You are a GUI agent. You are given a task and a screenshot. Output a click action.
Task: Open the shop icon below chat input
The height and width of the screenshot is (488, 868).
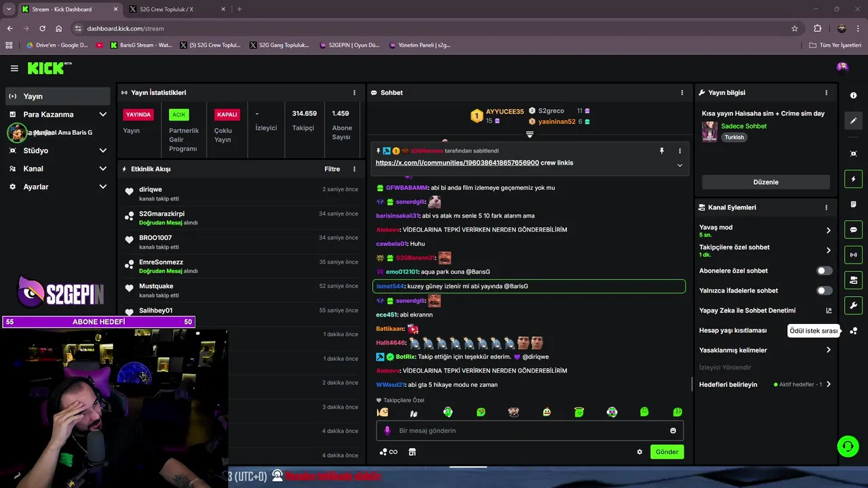coord(412,452)
